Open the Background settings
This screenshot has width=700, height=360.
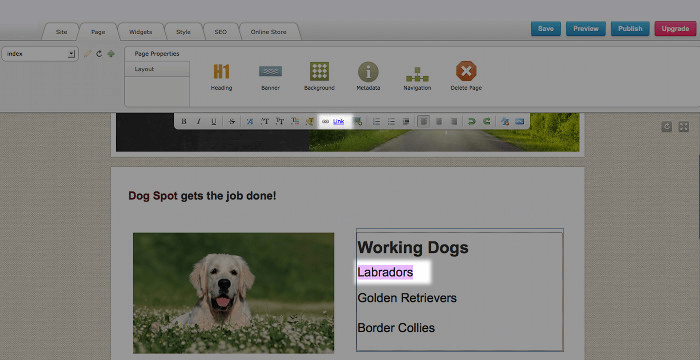pos(319,76)
